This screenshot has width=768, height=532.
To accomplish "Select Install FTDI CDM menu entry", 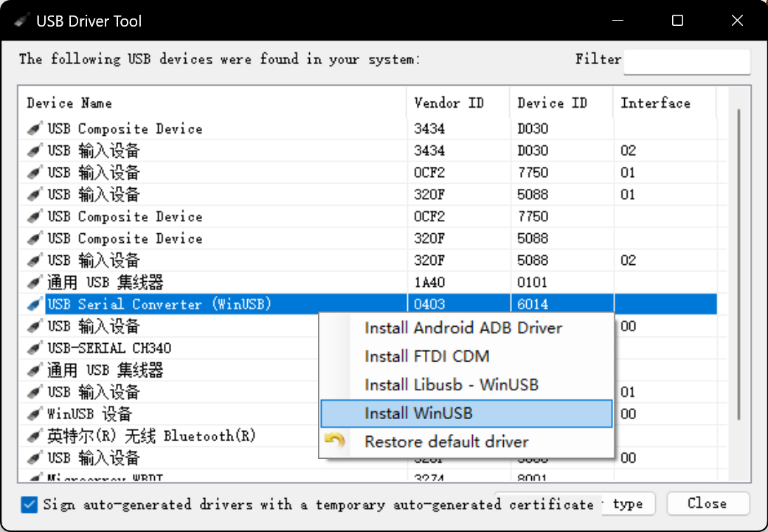I will pos(426,356).
